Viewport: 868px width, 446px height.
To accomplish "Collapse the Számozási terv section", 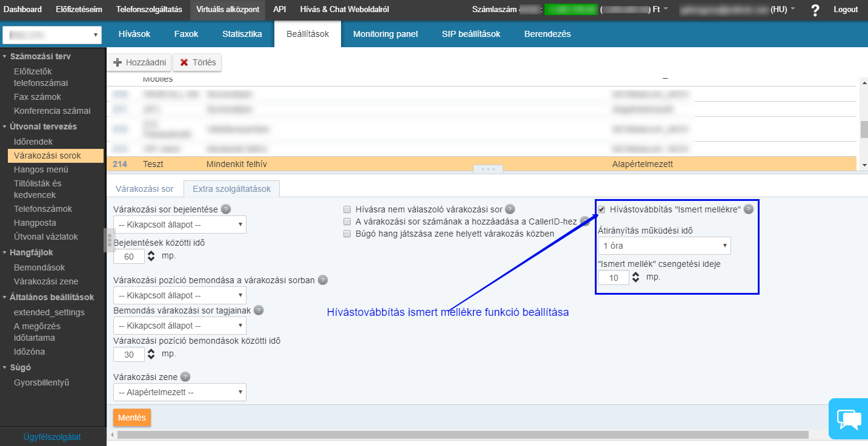I will [41, 56].
